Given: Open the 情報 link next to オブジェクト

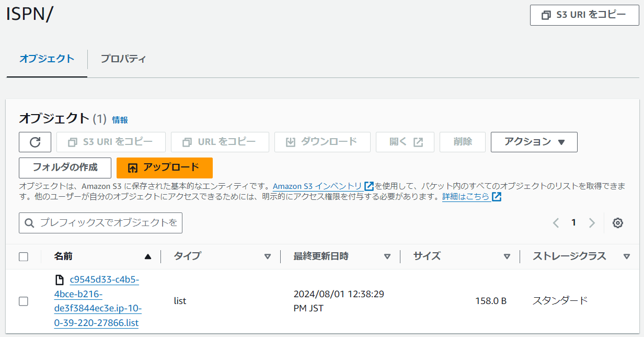Looking at the screenshot, I should [120, 120].
